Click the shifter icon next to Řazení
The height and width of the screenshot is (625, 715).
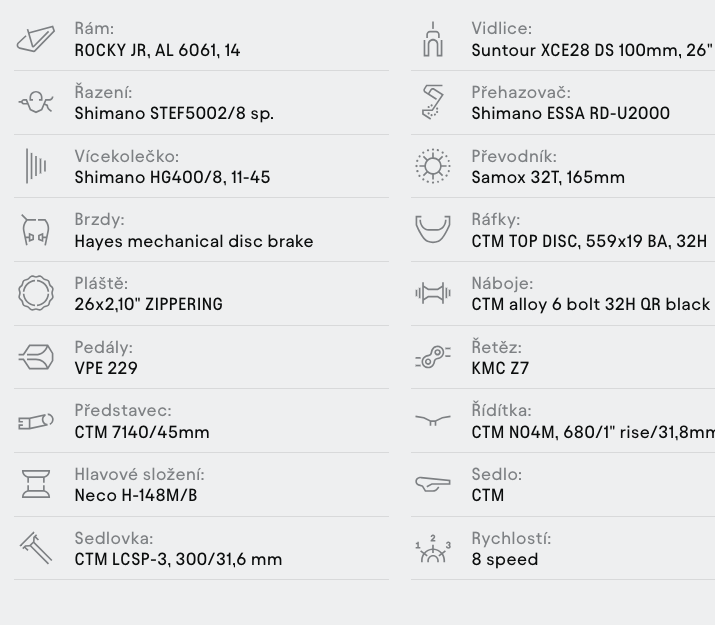[x=36, y=102]
